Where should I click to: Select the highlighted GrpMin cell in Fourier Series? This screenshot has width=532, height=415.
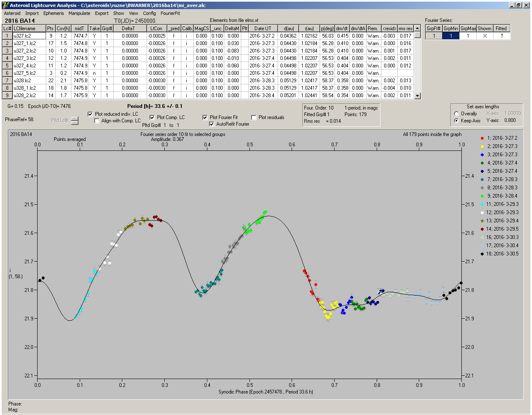451,36
